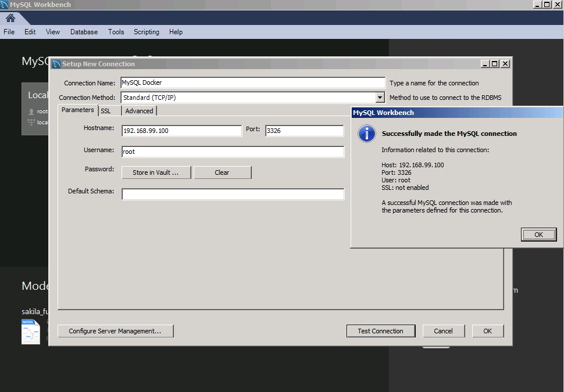Screen dimensions: 564x392
Task: Switch to the SSL tab
Action: (109, 111)
